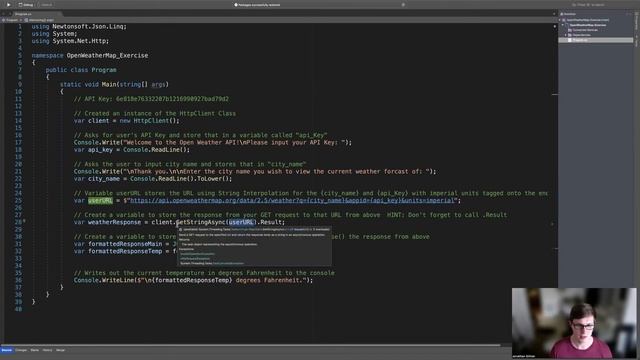640x360 pixels.
Task: Click the 'city_name' variable on line 22
Action: 104,178
